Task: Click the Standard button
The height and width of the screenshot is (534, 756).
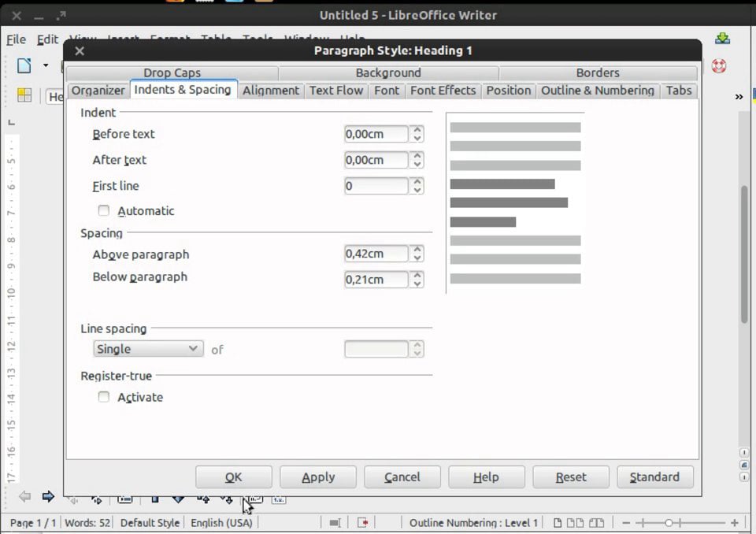Action: (x=654, y=477)
